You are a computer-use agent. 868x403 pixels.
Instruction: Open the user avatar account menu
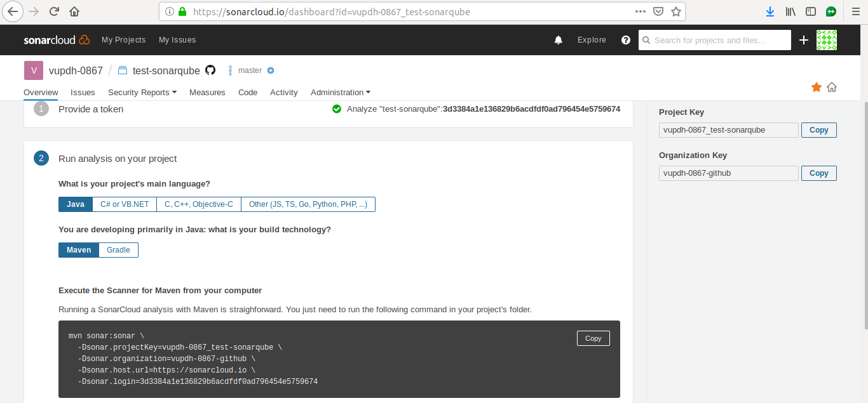pos(827,40)
